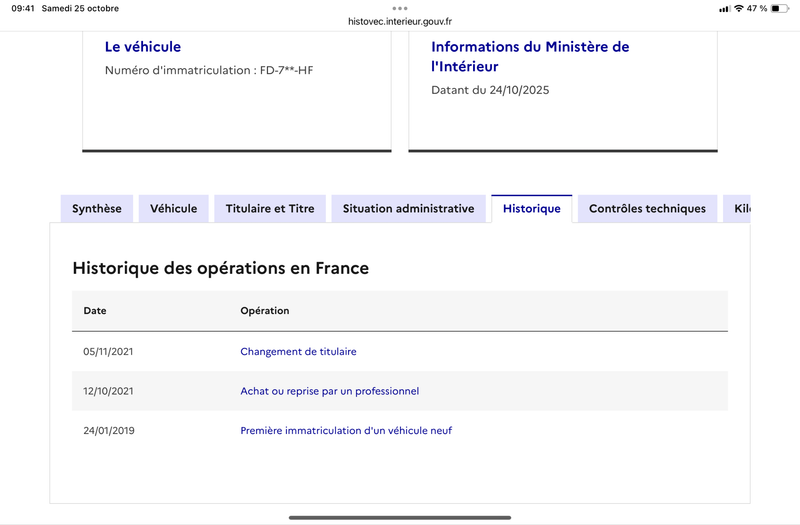This screenshot has height=525, width=800.
Task: Tap the cellular signal bars icon
Action: (724, 8)
